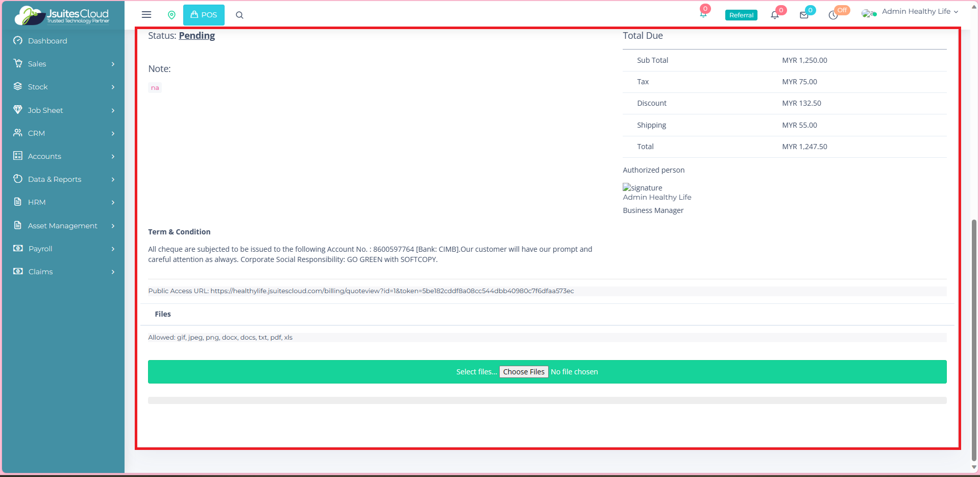Select the HRM menu item
Image resolution: width=980 pixels, height=477 pixels.
(x=37, y=202)
